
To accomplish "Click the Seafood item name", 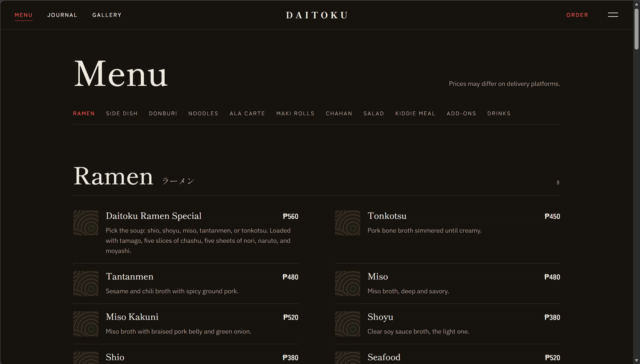I will click(x=384, y=357).
